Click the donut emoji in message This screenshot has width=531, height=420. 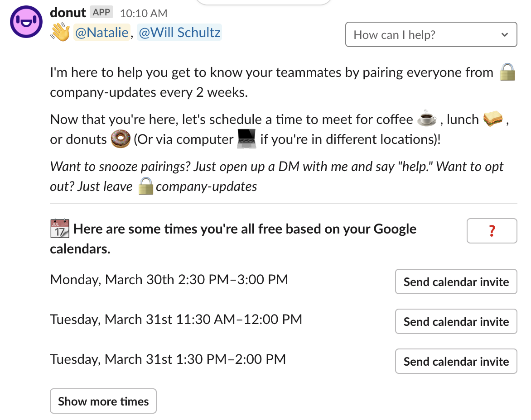click(121, 139)
